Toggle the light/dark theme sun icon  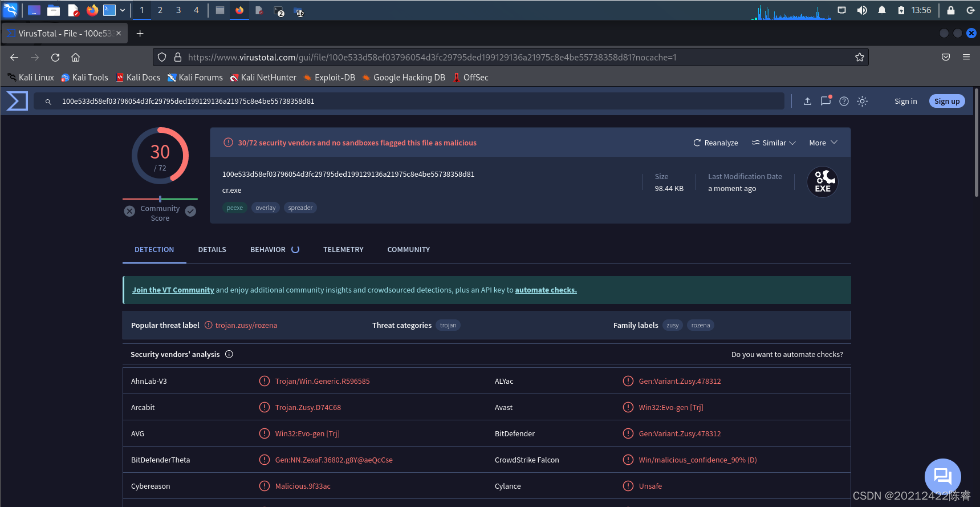coord(863,101)
